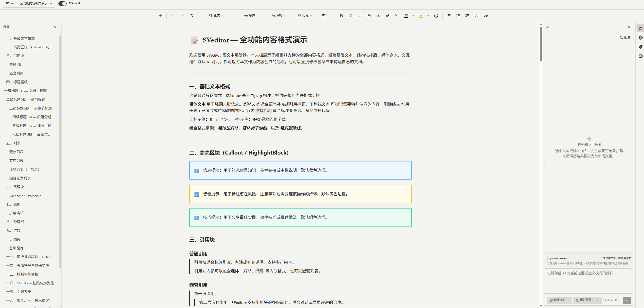The image size is (644, 308).
Task: Open the brush style icon in sidebar
Action: point(640,47)
